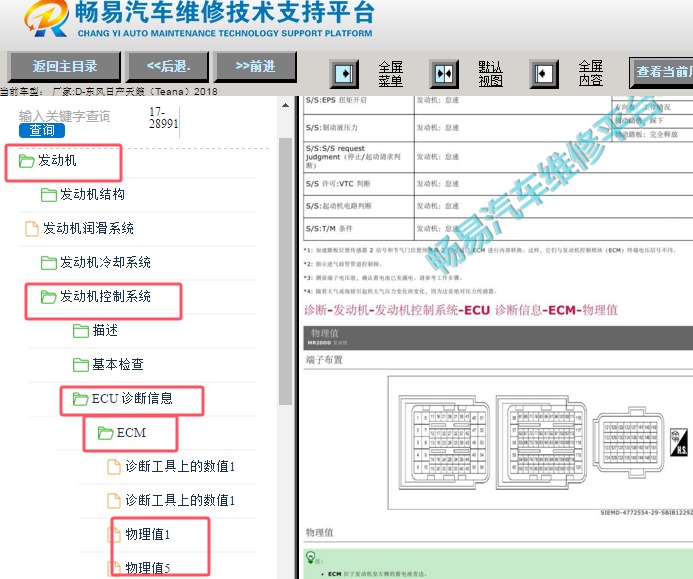The image size is (693, 579).
Task: Open the 发动机结构 tree item
Action: point(92,194)
